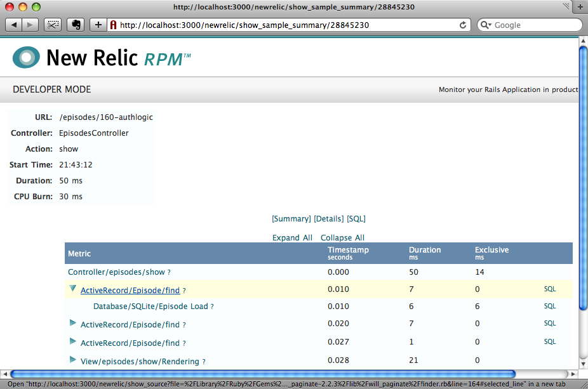Open a new tab with plus button
Screen dimensions: 588x389
pos(580,7)
